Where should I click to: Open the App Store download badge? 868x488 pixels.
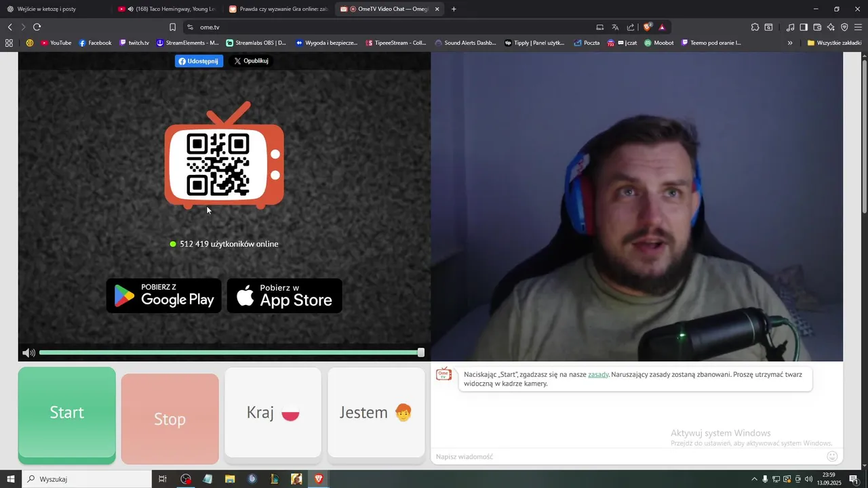point(284,296)
